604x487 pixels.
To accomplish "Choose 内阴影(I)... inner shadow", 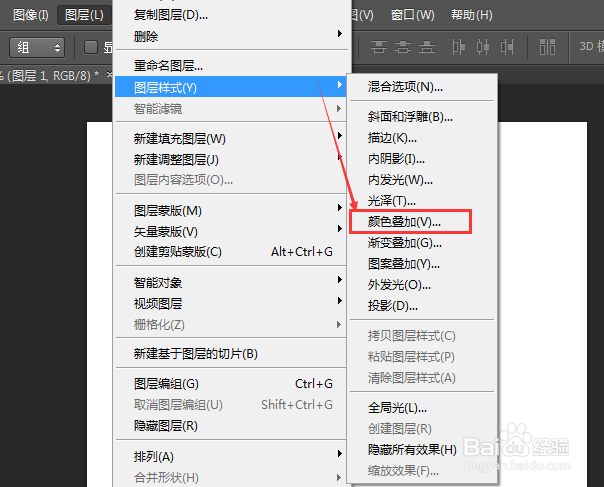I will 422,159.
